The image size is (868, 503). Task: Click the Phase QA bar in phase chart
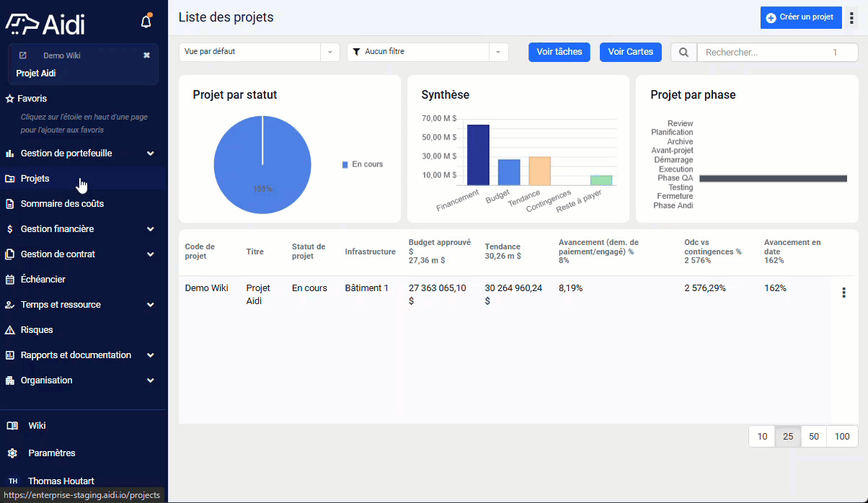pos(773,179)
